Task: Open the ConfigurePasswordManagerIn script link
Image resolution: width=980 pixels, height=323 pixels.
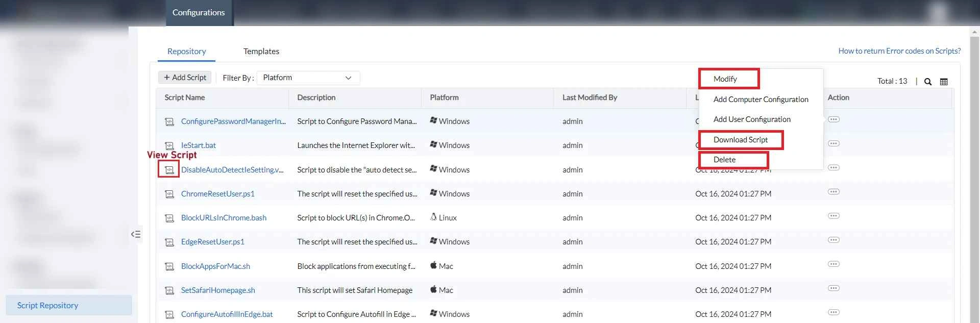Action: [x=233, y=121]
